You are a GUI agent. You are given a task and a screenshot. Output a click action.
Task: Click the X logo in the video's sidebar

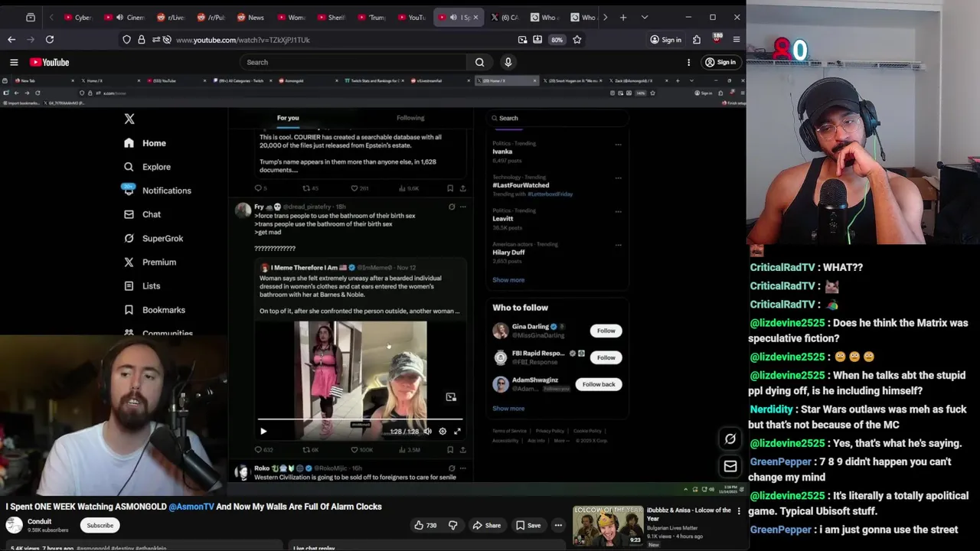click(129, 119)
